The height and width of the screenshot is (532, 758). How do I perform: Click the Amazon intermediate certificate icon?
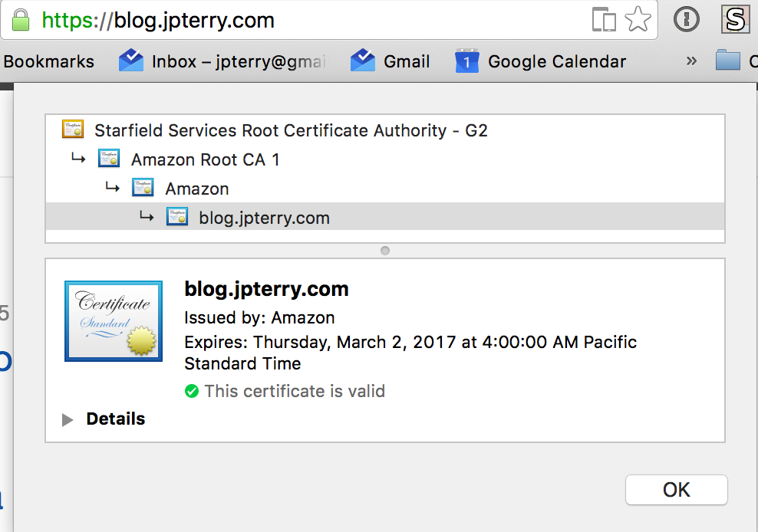(143, 188)
